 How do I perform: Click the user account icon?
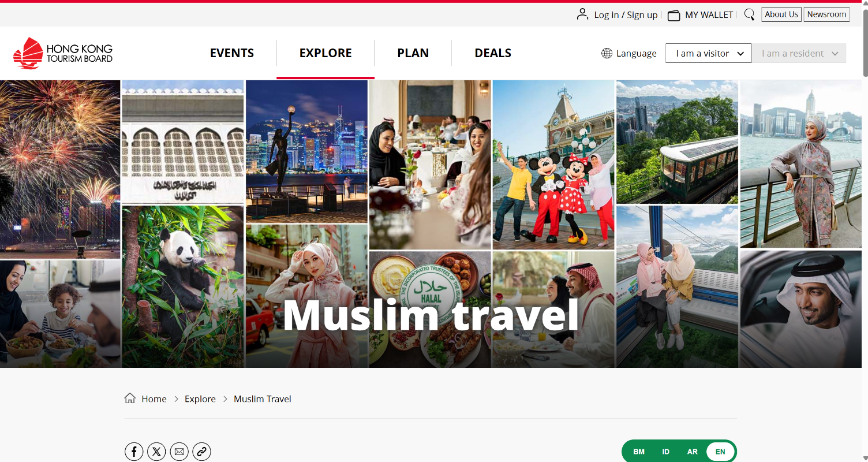582,14
